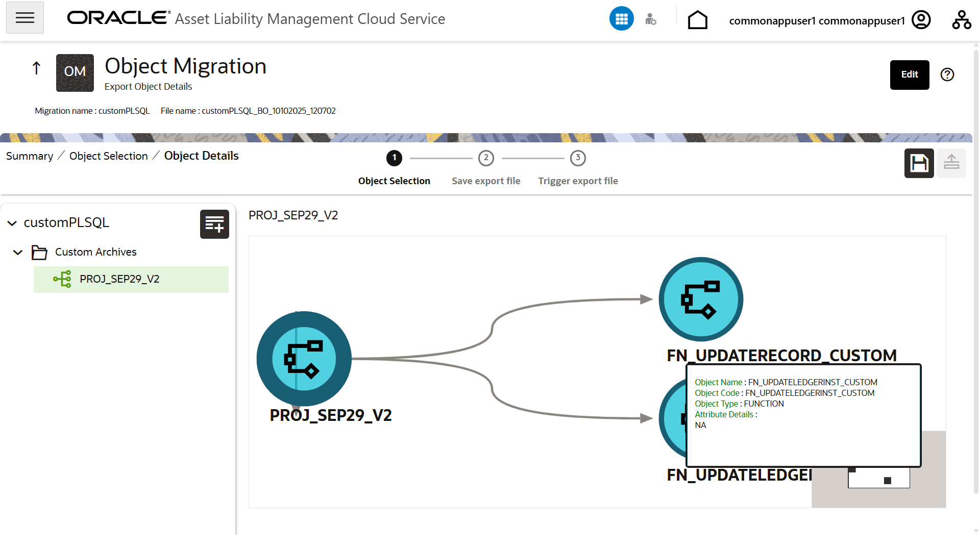980x551 pixels.
Task: Click the home icon in header
Action: [697, 20]
